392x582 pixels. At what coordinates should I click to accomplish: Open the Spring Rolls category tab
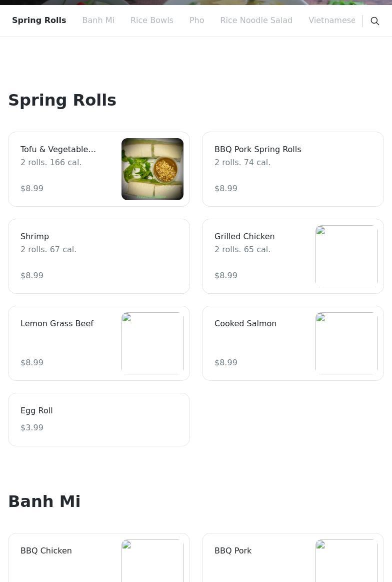39,21
